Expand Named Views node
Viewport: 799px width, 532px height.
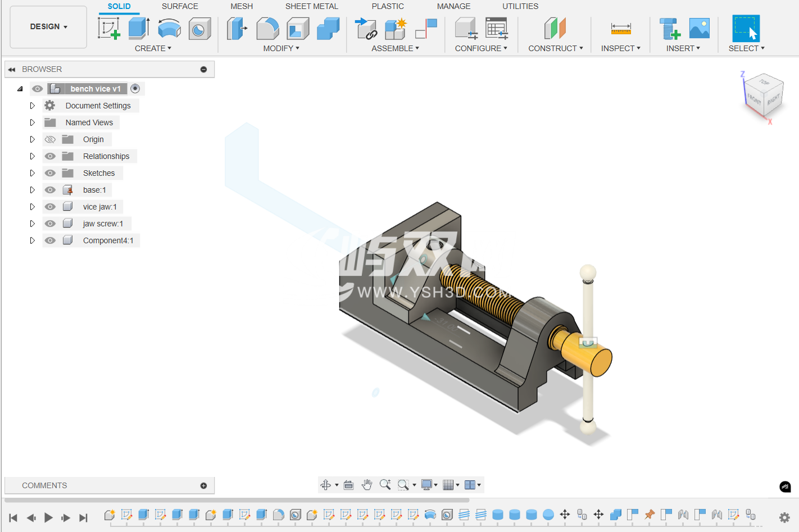32,122
